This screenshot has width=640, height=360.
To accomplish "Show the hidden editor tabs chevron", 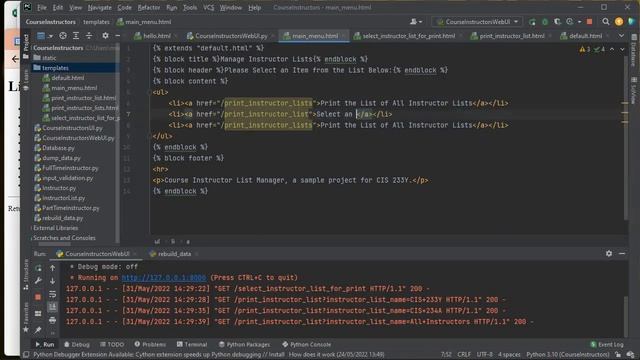I will 621,36.
